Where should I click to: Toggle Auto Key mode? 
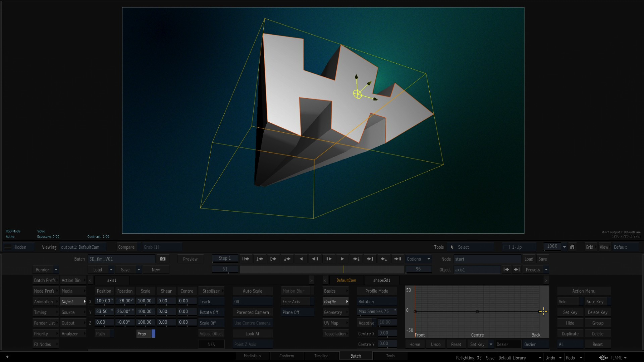(597, 302)
